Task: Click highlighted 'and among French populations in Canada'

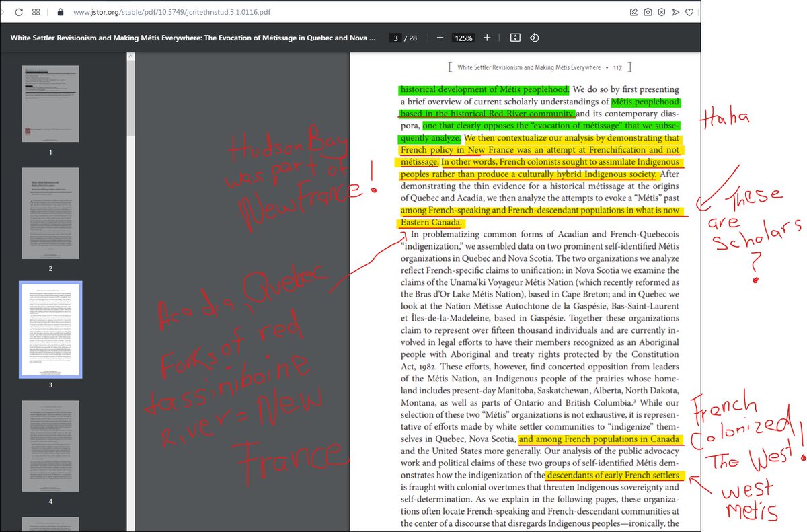Action: click(x=601, y=440)
